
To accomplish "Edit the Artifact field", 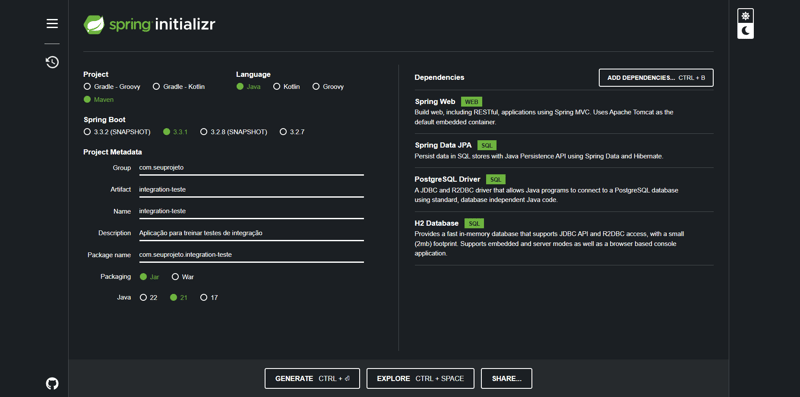I will click(x=251, y=189).
